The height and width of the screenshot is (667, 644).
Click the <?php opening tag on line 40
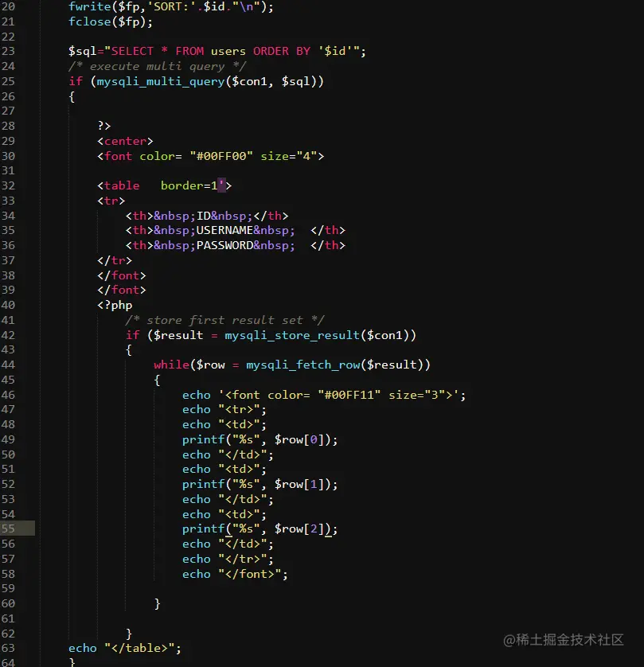pos(115,306)
